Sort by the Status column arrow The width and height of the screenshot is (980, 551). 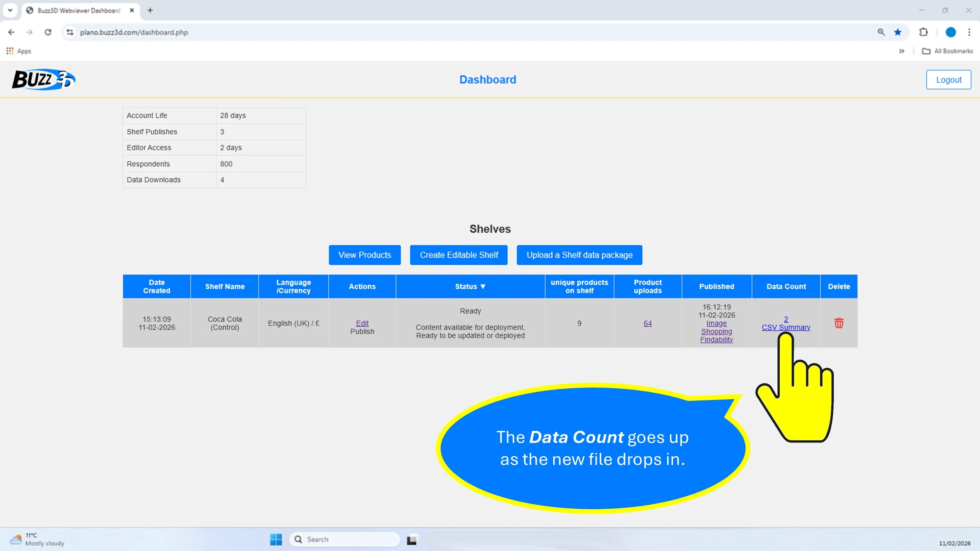[x=483, y=286]
